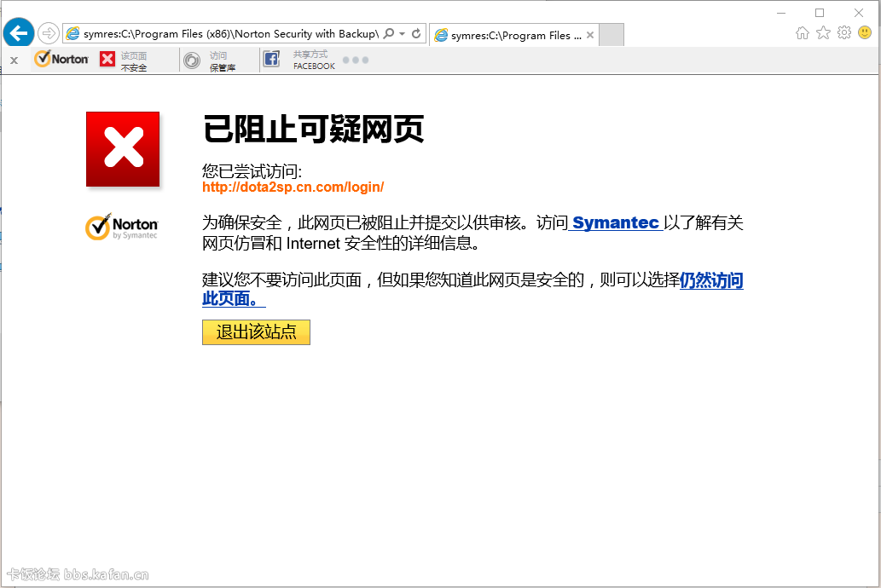Open Favorites star icon
The image size is (881, 588).
click(x=823, y=33)
